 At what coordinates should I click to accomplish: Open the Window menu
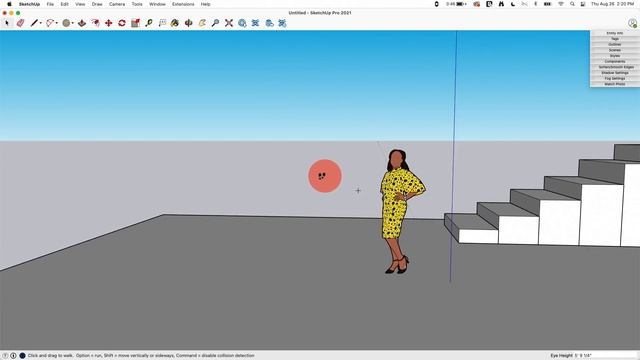point(157,4)
